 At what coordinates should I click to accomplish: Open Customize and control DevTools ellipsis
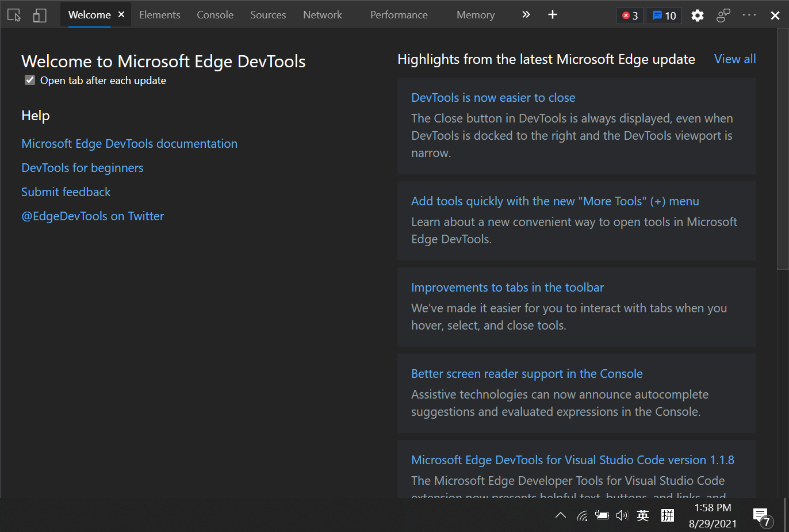coord(749,15)
